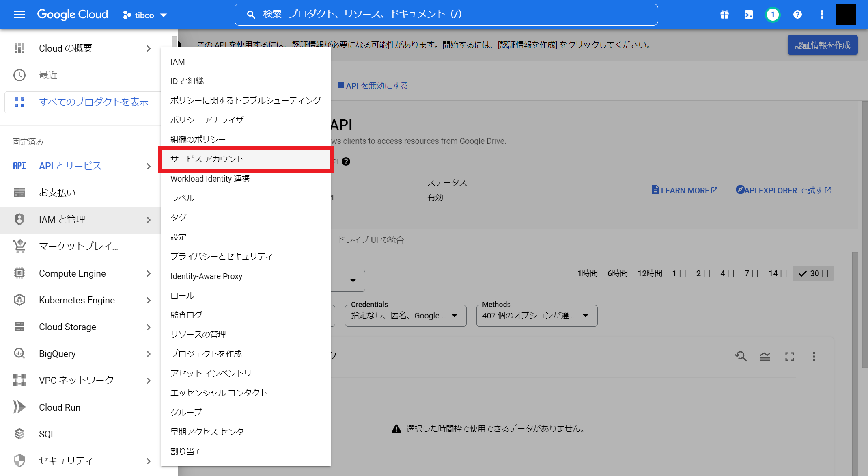Select 7 日 time range

coord(752,273)
